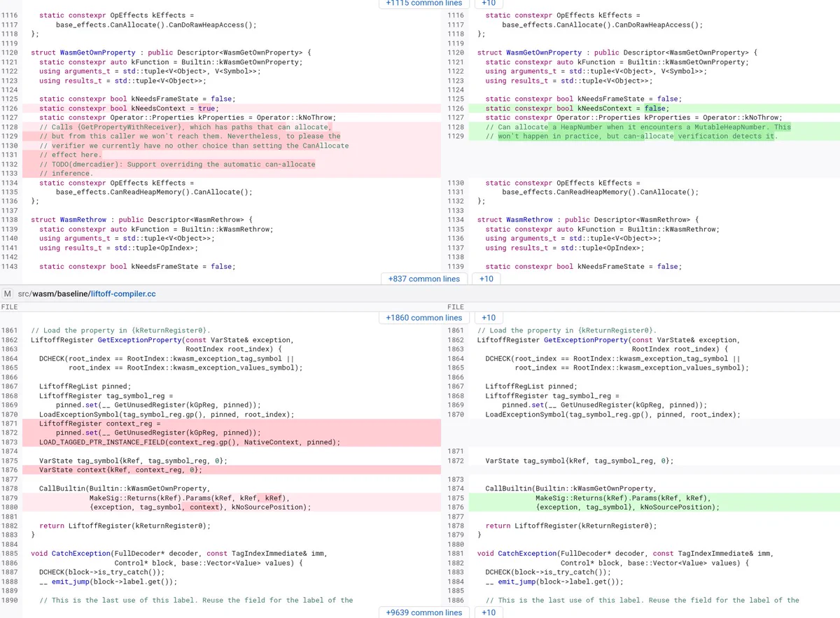Click the left-pane FILE comment label

pyautogui.click(x=10, y=307)
